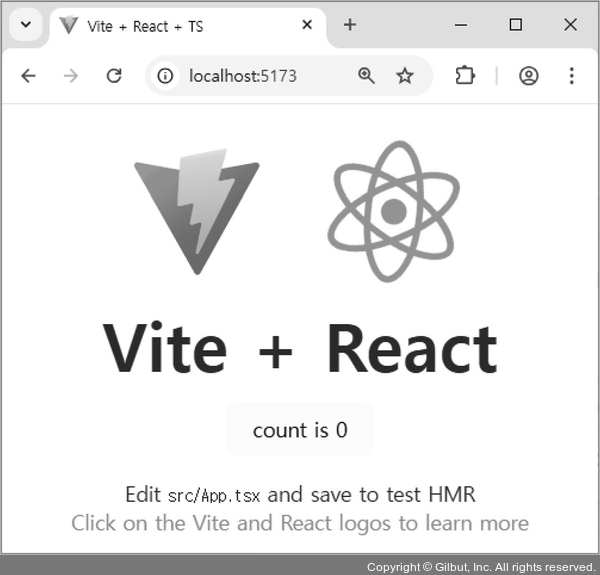Reload the localhost page
This screenshot has width=600, height=575.
[x=114, y=76]
